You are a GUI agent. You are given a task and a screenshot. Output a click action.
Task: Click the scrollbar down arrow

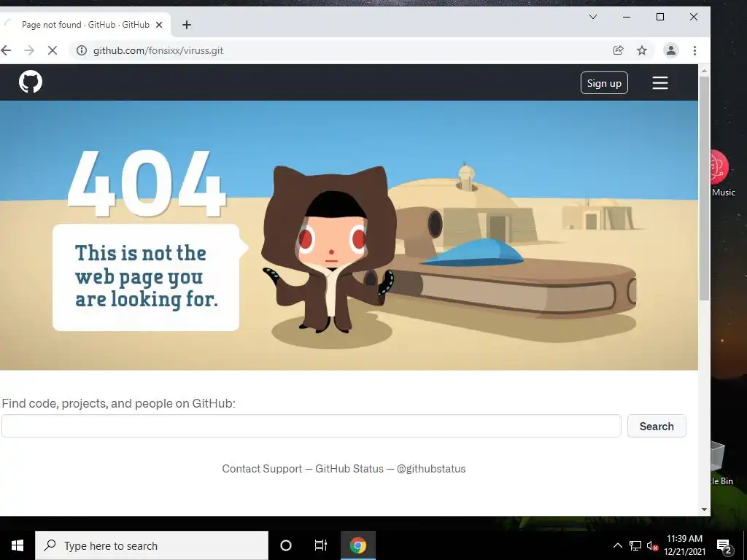pos(704,510)
